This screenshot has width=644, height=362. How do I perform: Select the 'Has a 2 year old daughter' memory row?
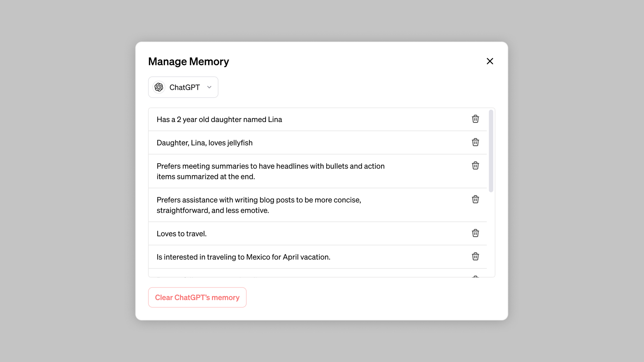pyautogui.click(x=219, y=119)
